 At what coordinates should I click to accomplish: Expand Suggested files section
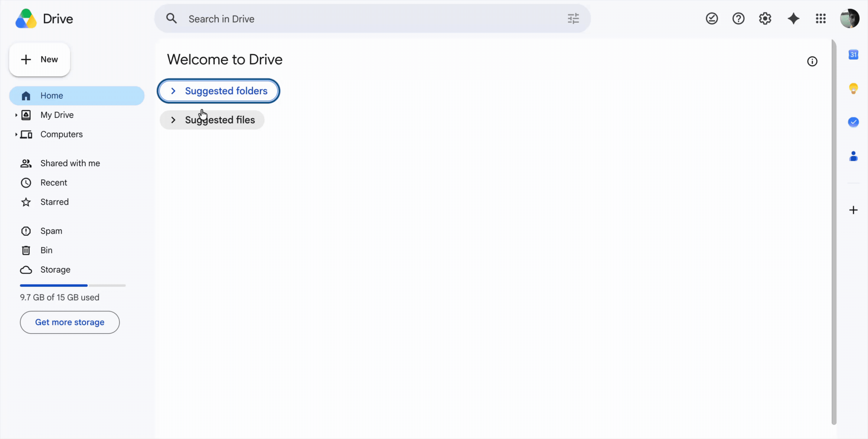(x=212, y=120)
